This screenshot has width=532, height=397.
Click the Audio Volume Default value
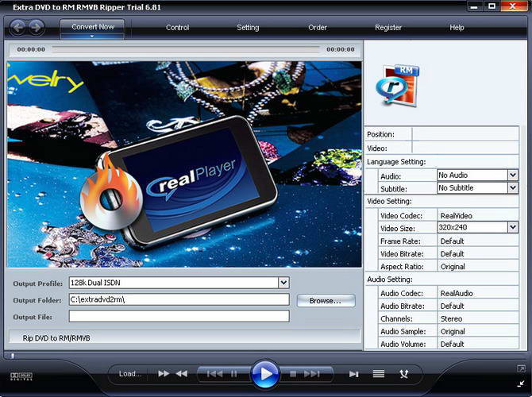click(x=452, y=344)
